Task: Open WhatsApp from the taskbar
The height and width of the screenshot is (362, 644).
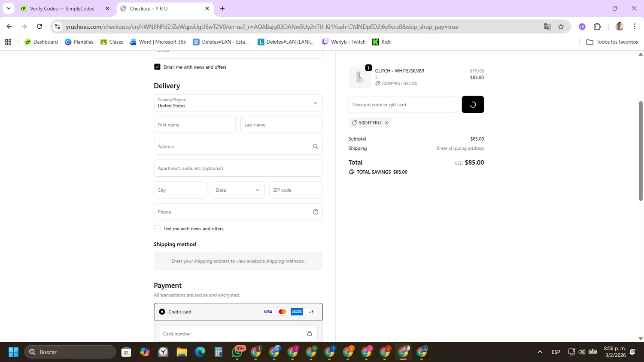Action: pyautogui.click(x=237, y=352)
